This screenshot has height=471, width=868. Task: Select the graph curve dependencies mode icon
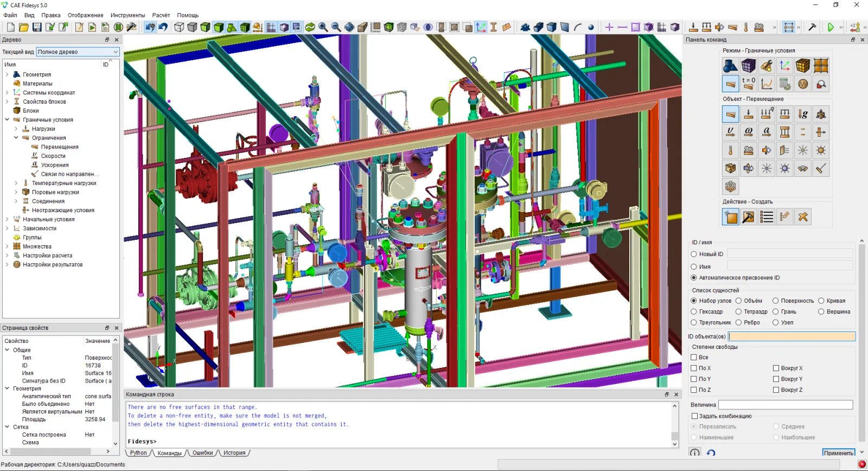tap(767, 84)
